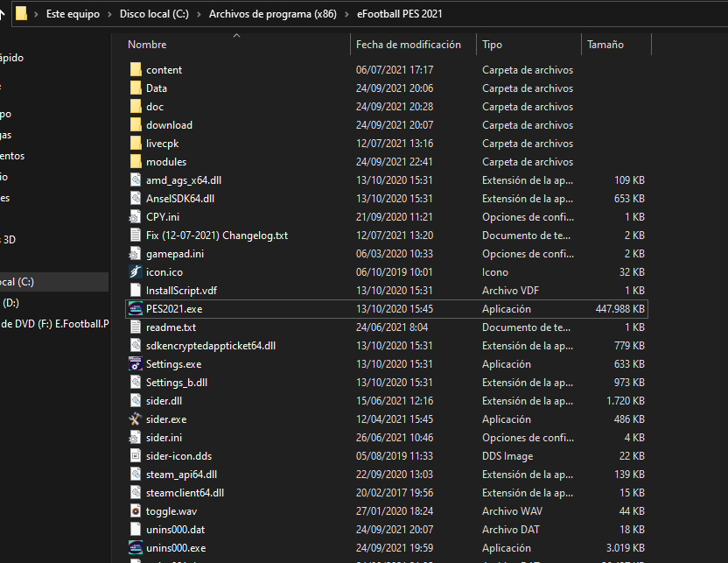728x563 pixels.
Task: Click the toggle.wav audio file icon
Action: coord(136,511)
